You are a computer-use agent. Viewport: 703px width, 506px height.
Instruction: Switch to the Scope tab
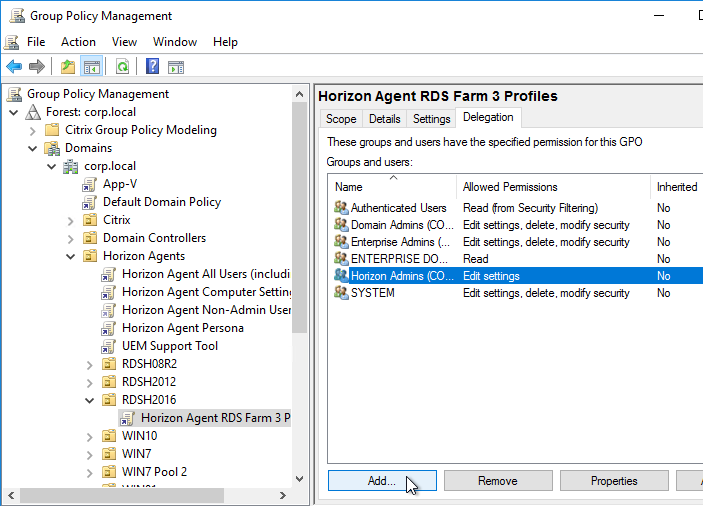341,119
